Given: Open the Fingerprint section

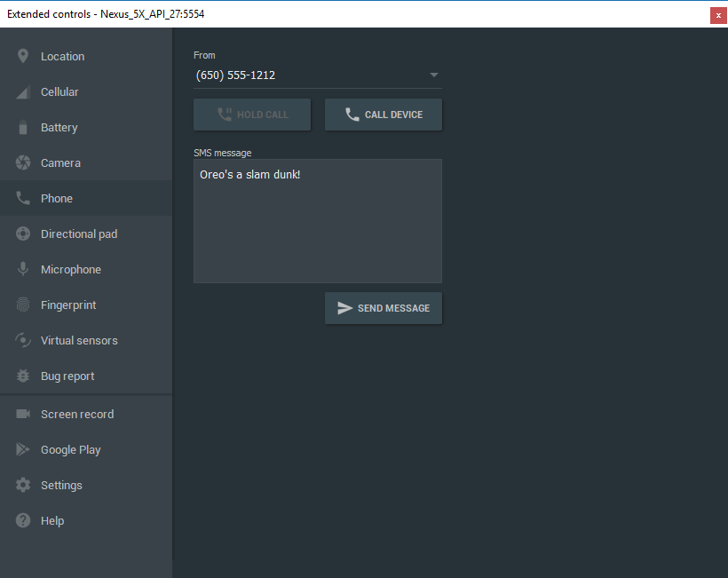Looking at the screenshot, I should pyautogui.click(x=86, y=305).
